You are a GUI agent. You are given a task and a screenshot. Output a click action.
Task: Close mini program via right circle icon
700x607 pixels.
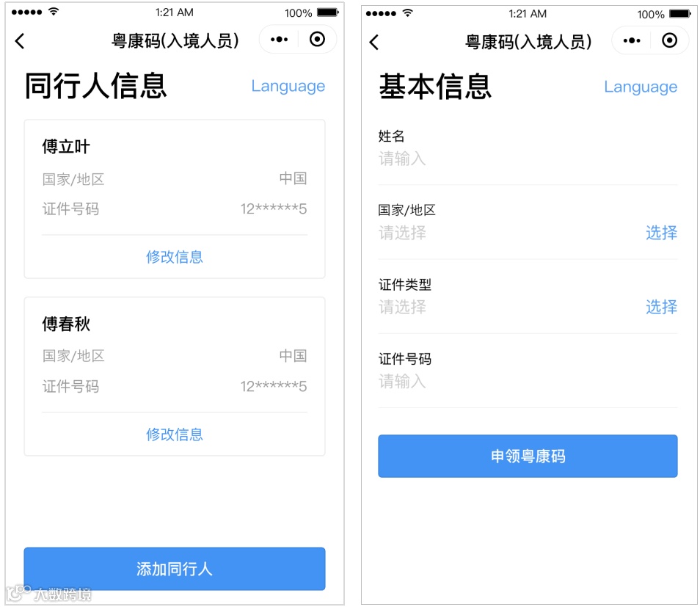pos(669,40)
